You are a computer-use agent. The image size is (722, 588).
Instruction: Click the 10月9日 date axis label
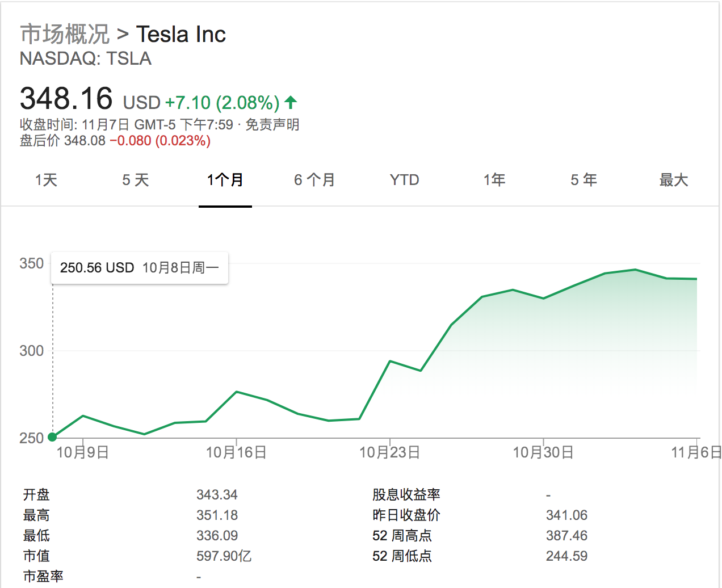pyautogui.click(x=83, y=452)
